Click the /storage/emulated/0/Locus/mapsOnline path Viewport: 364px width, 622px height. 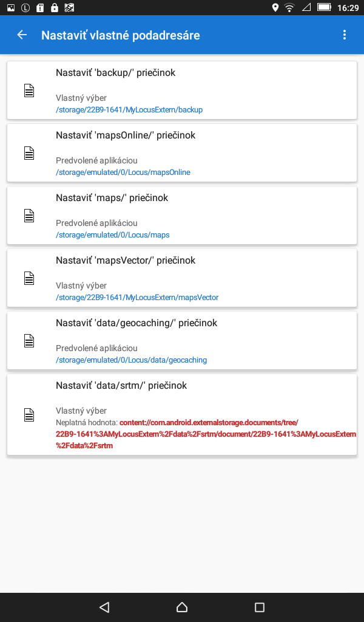point(123,173)
